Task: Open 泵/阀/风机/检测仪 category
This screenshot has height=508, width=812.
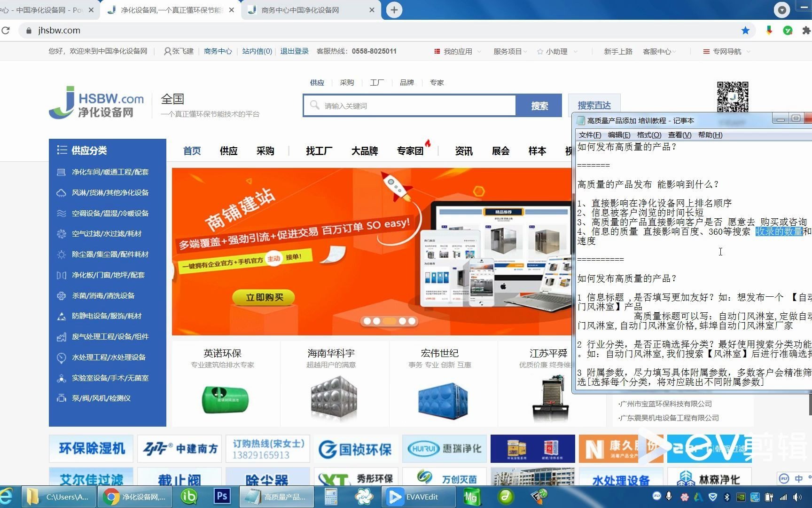Action: pos(101,398)
